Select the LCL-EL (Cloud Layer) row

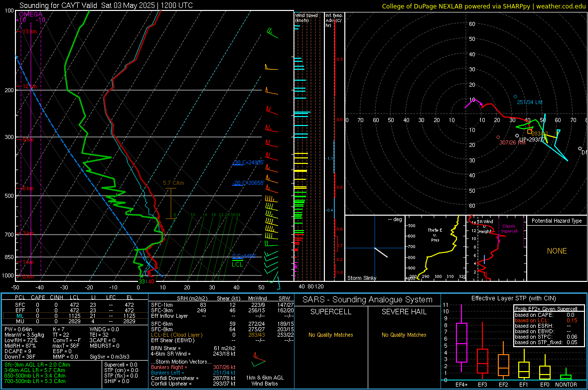pyautogui.click(x=222, y=335)
